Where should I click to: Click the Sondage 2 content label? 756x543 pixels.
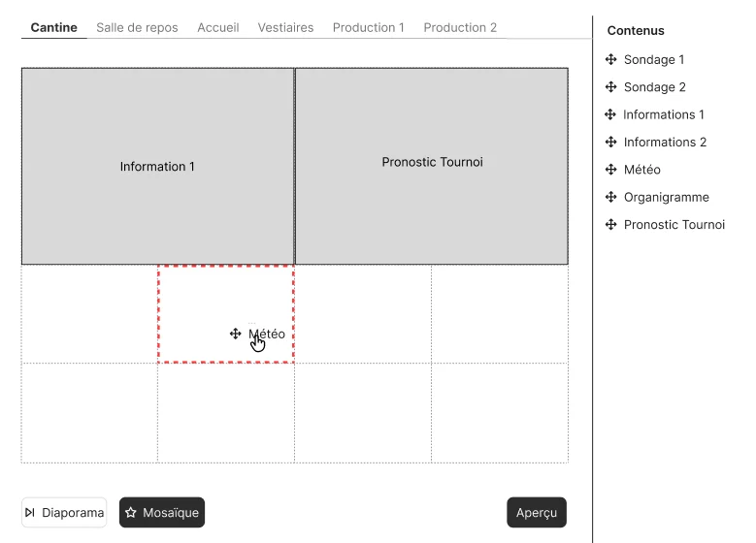(654, 87)
